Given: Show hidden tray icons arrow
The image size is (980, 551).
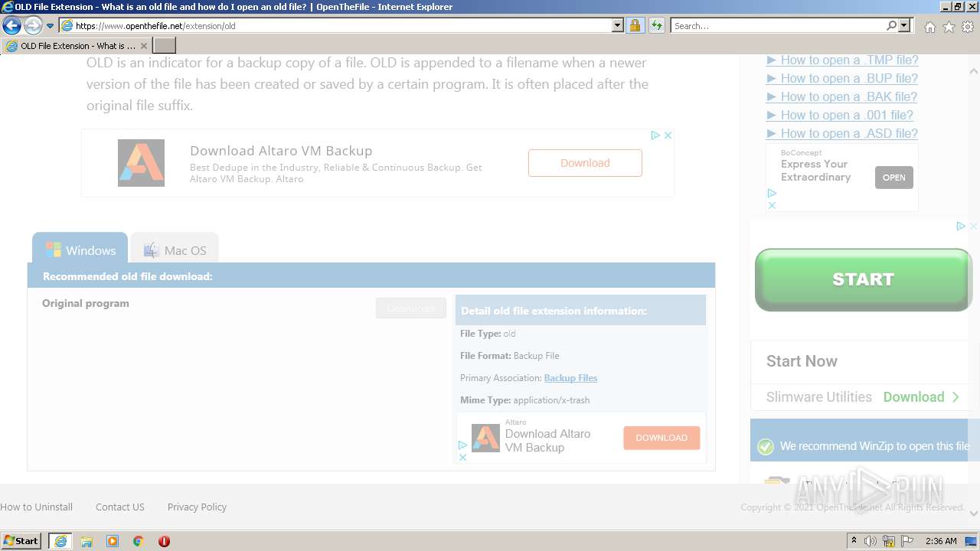Looking at the screenshot, I should pyautogui.click(x=855, y=541).
